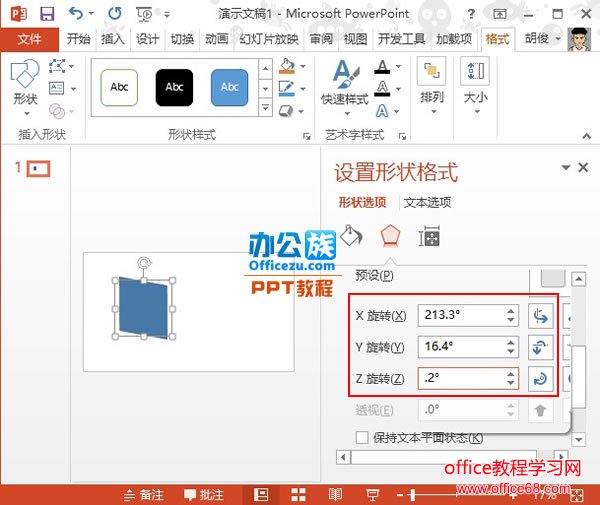The height and width of the screenshot is (505, 600).
Task: Open WordArt Styles dialog launcher
Action: coord(402,136)
